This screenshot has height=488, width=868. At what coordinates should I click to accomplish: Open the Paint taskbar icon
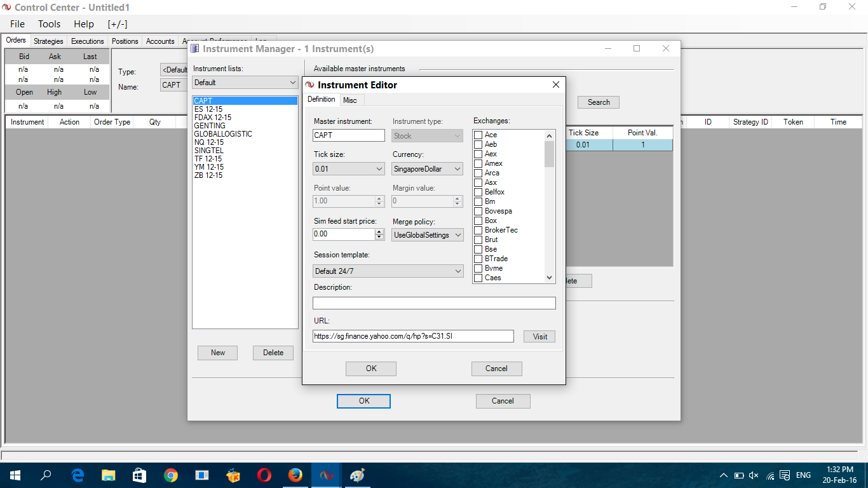pos(358,475)
